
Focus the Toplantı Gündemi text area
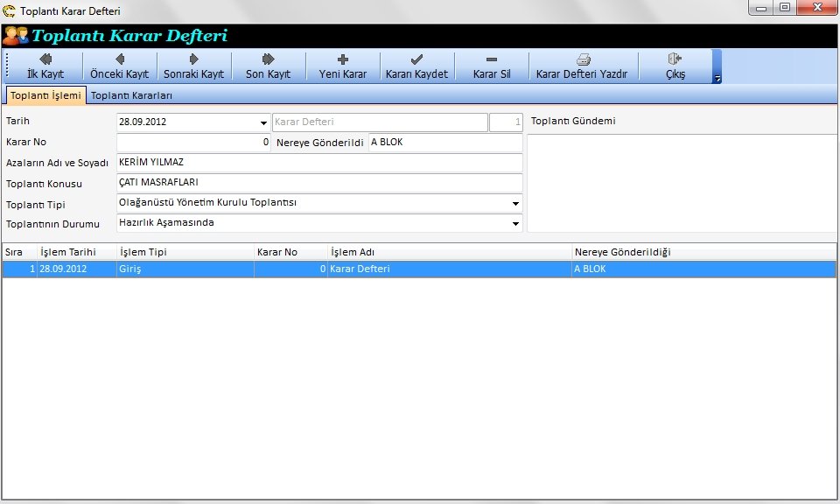click(681, 183)
